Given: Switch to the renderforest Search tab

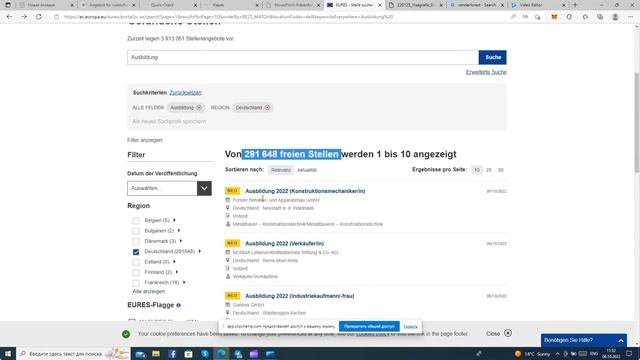Looking at the screenshot, I should point(476,5).
